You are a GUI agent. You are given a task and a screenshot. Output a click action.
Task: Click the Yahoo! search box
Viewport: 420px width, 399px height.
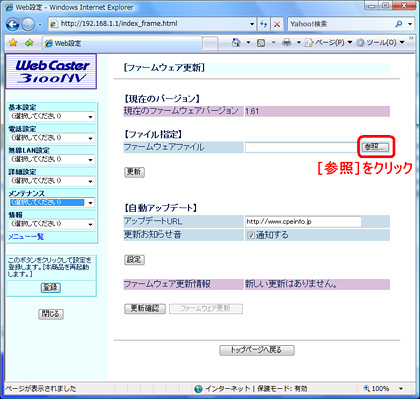point(341,24)
